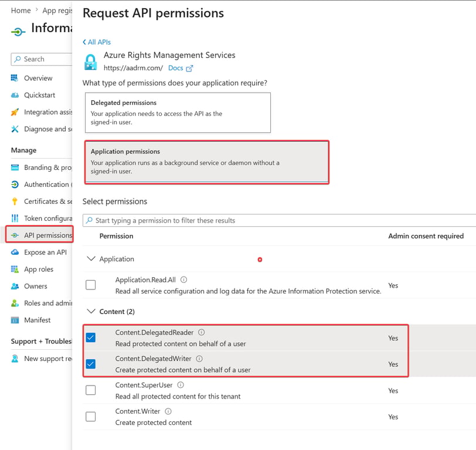Click the info icon beside Content.DelegatedWriter
476x450 pixels.
point(199,359)
